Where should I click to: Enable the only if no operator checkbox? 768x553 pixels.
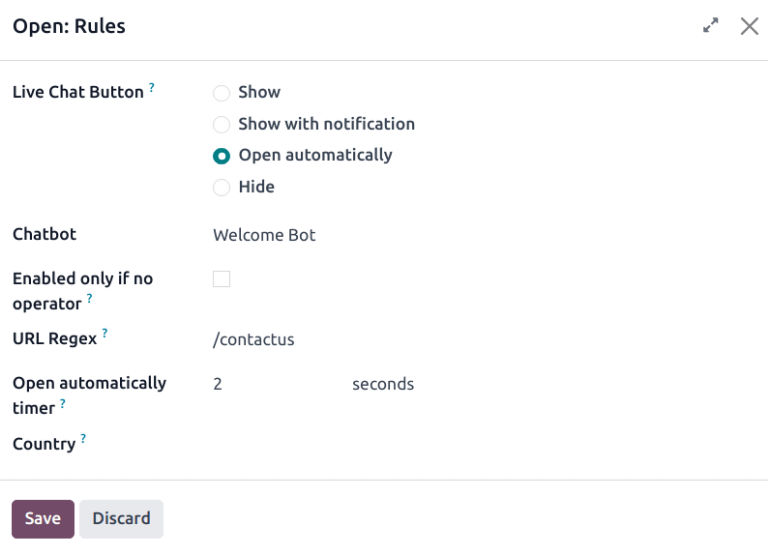222,279
